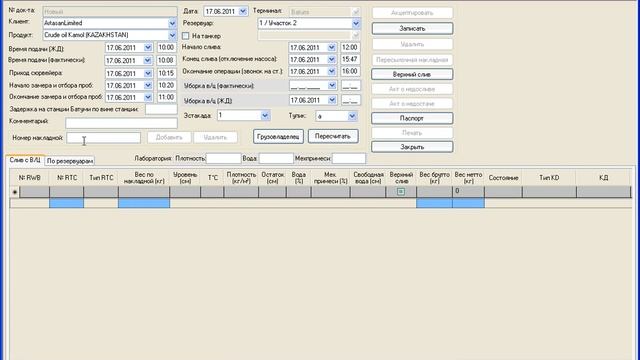Viewport: 640px width, 360px height.
Task: Click the laboratory 'Вода' input field
Action: tap(276, 158)
